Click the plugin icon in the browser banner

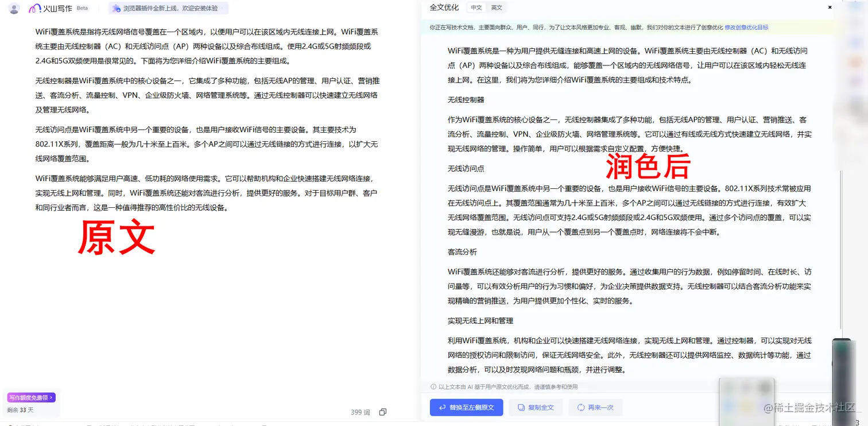point(116,8)
